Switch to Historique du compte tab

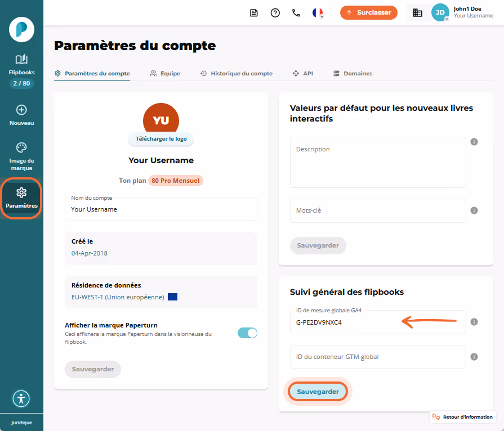[x=237, y=74]
